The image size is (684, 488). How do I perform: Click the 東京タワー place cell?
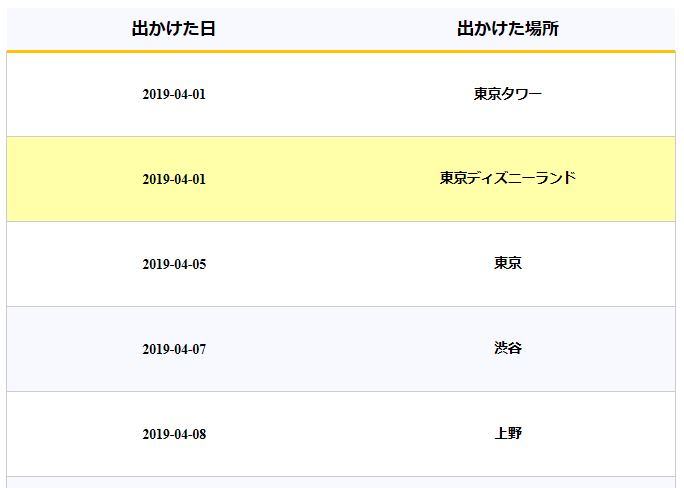click(508, 94)
